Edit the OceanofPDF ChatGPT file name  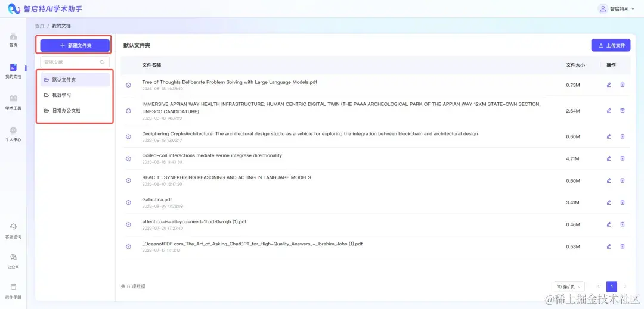pos(609,246)
